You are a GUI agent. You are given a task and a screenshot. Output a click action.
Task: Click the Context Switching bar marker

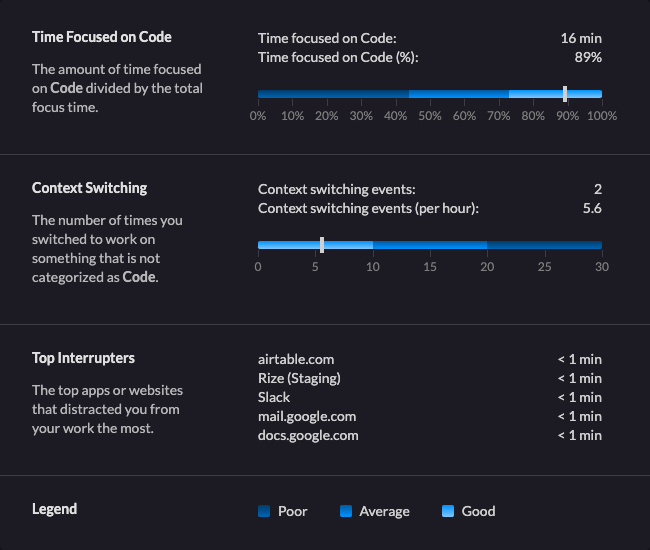(x=322, y=244)
